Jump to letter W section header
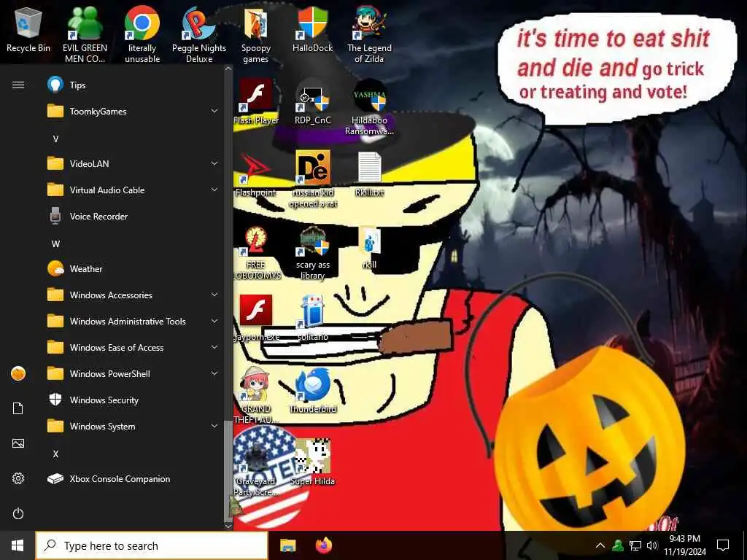747x560 pixels. tap(55, 244)
